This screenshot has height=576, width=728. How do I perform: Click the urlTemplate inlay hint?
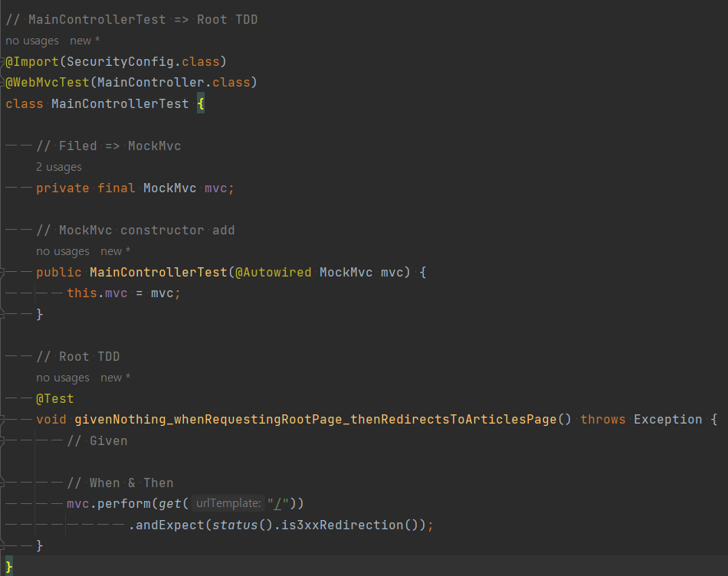[x=228, y=503]
